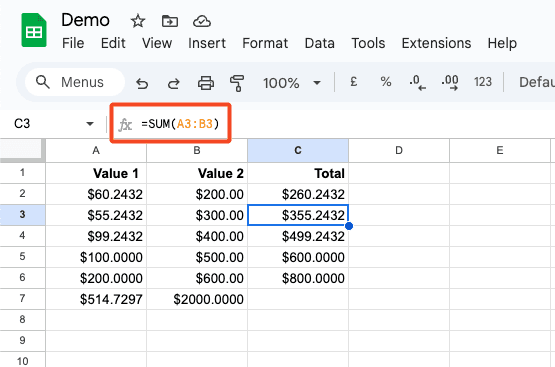The width and height of the screenshot is (555, 367).
Task: Select cell with $400.00
Action: pos(197,236)
